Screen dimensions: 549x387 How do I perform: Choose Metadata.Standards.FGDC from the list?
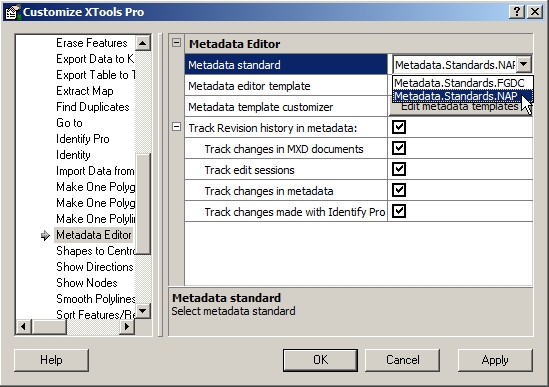coord(462,83)
